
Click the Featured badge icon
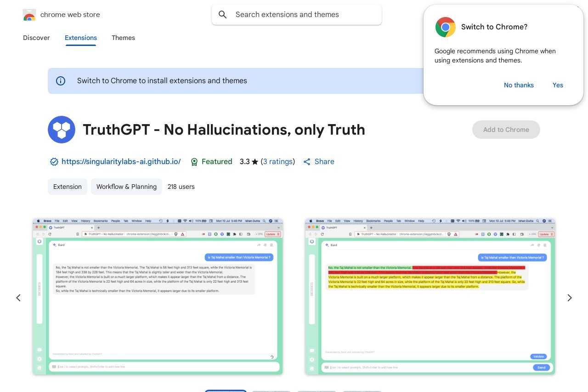(194, 162)
